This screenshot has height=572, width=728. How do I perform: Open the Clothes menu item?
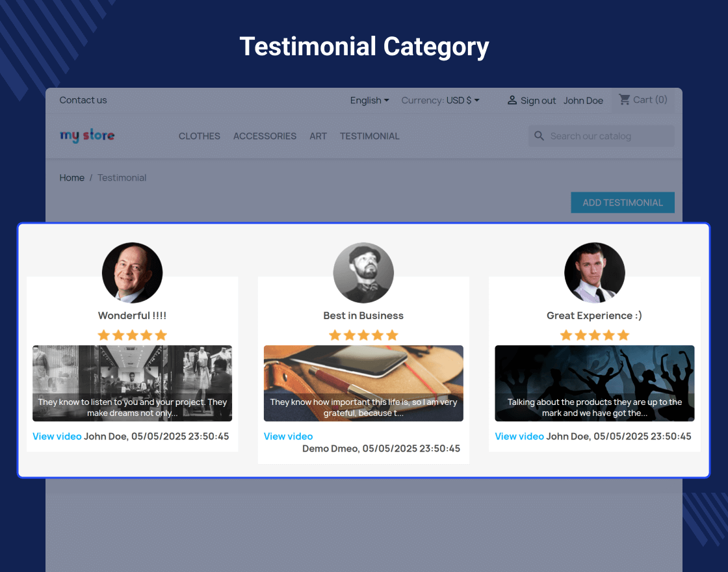[199, 136]
